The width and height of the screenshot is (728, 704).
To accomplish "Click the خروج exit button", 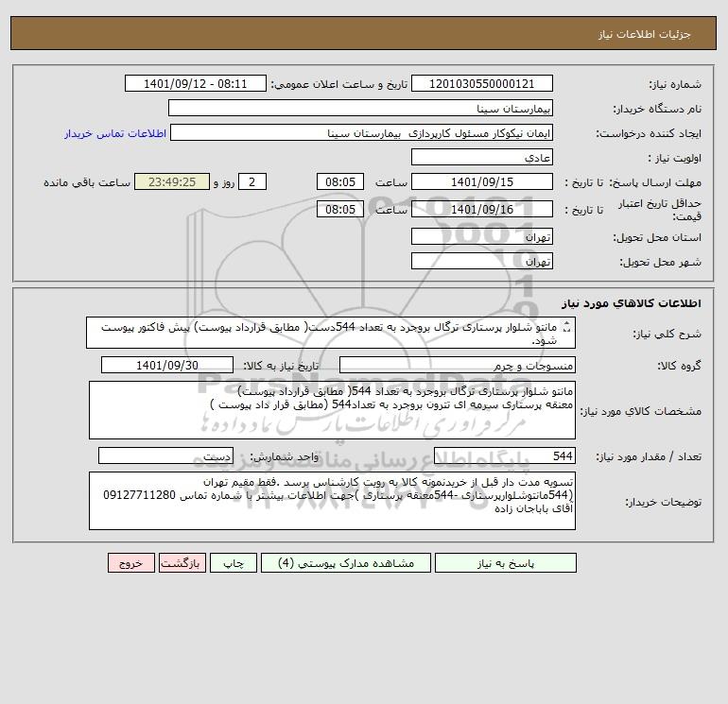I will point(130,563).
